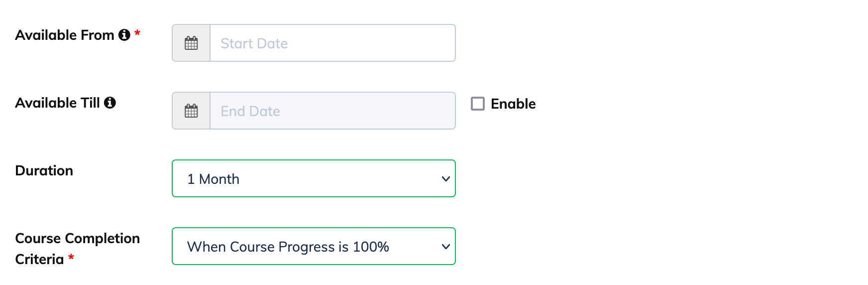Image resolution: width=868 pixels, height=285 pixels.
Task: Click the calendar icon beside End Date
Action: [191, 111]
